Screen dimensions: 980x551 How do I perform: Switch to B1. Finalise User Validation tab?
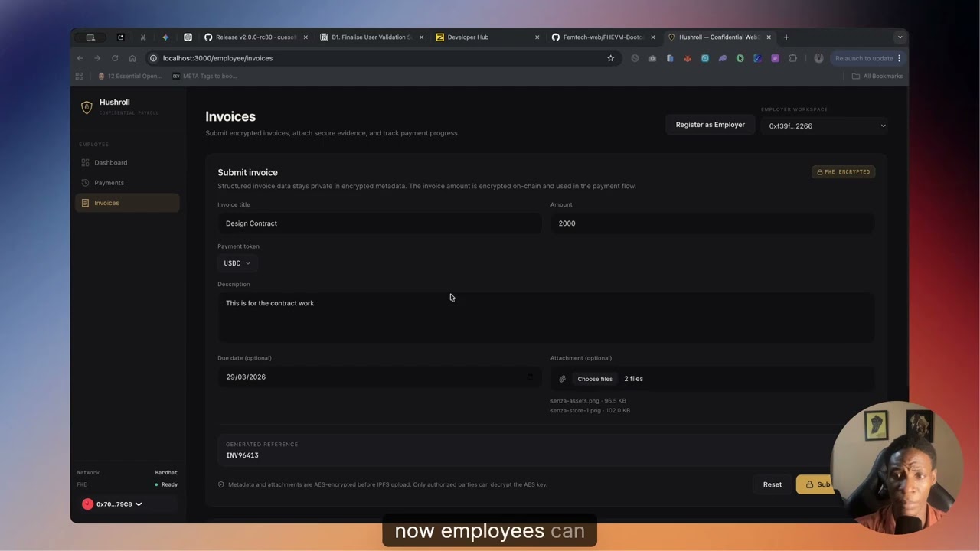[371, 37]
